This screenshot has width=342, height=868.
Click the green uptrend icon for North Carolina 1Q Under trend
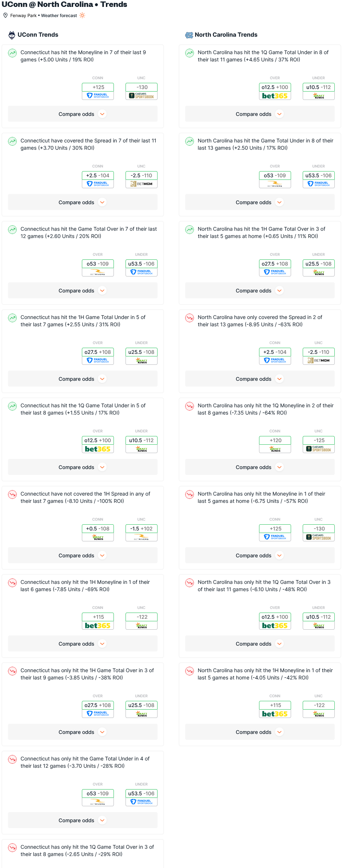coord(190,53)
